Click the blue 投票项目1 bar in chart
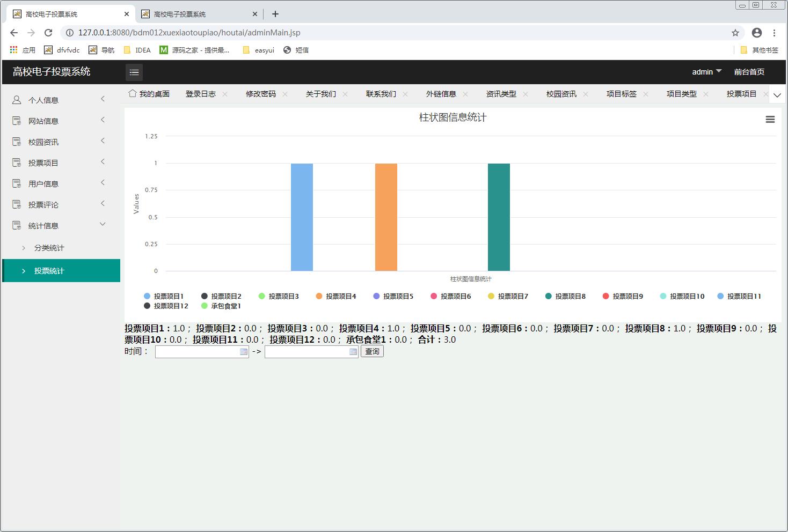Viewport: 788px width, 532px height. (x=302, y=217)
